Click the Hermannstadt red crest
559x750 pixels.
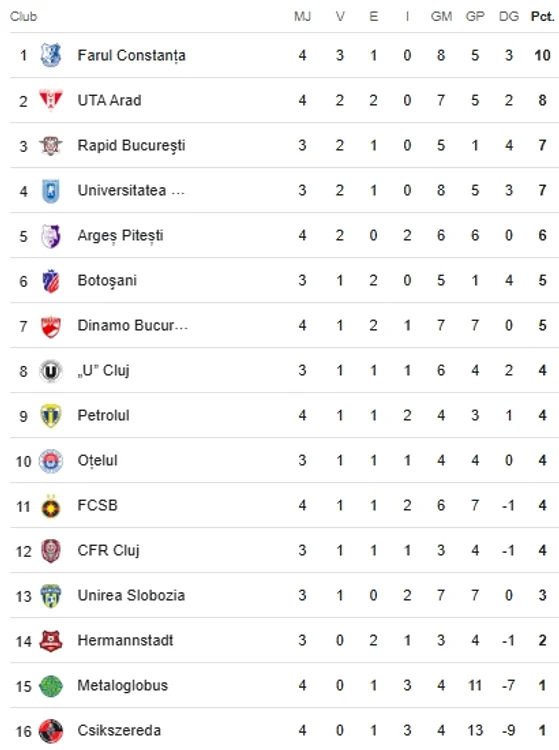coord(51,641)
